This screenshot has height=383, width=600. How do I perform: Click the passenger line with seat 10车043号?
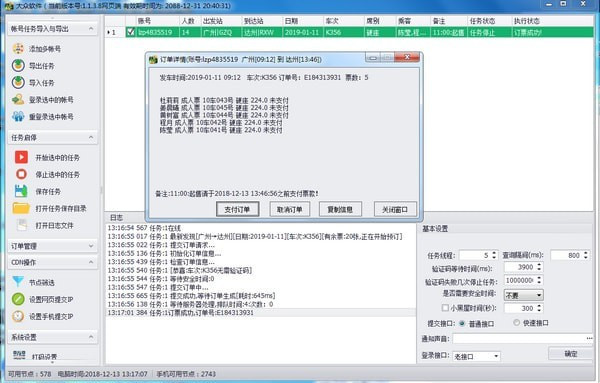[224, 100]
